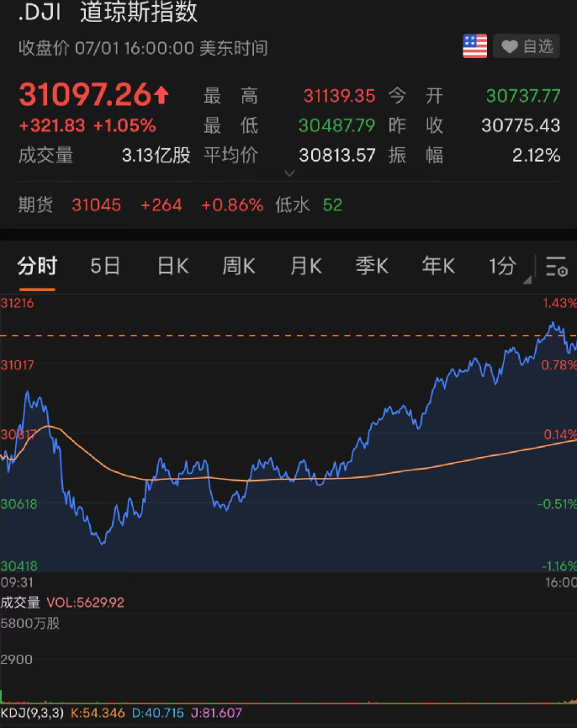Click the 最高 value 31139.35
This screenshot has height=728, width=577.
(339, 96)
